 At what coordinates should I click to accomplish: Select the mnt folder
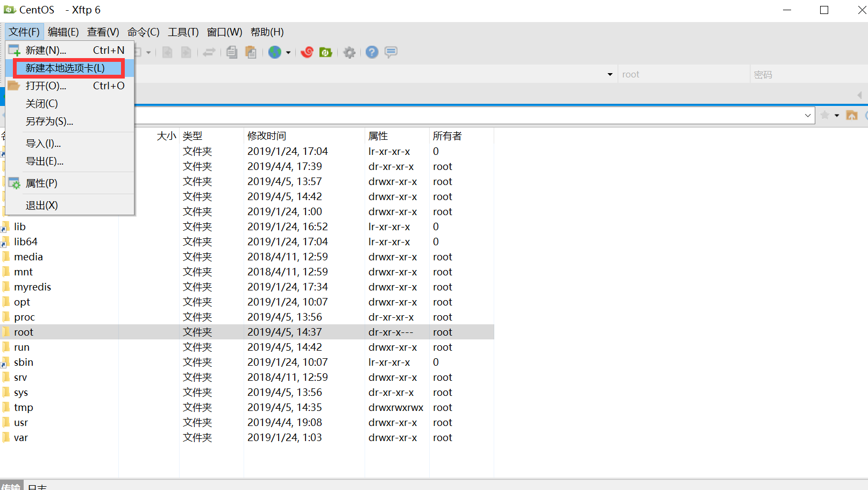pos(23,272)
